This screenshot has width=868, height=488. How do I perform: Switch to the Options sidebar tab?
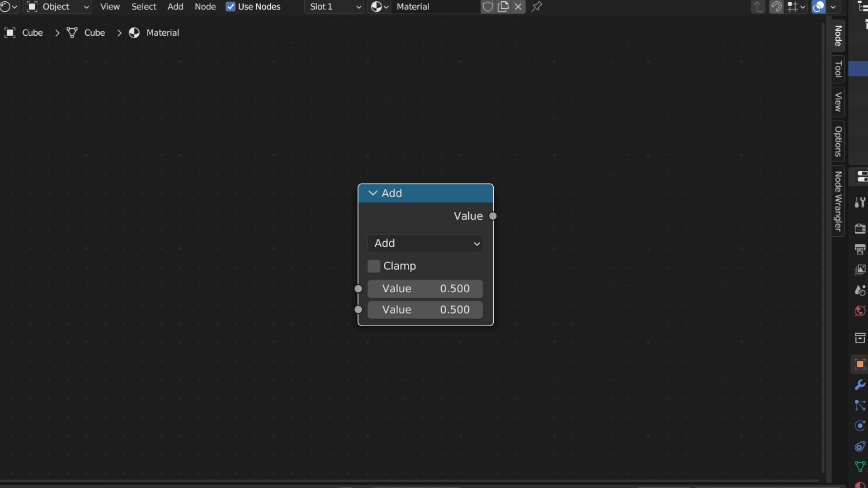click(838, 141)
